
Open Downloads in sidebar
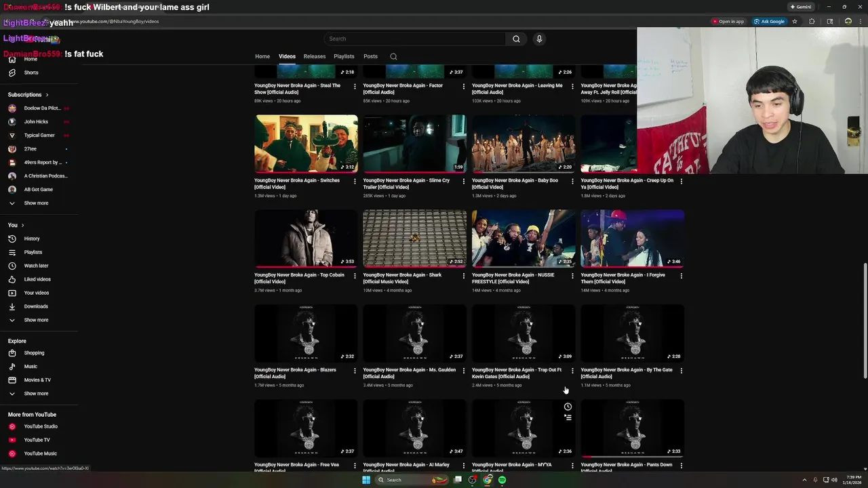[36, 306]
